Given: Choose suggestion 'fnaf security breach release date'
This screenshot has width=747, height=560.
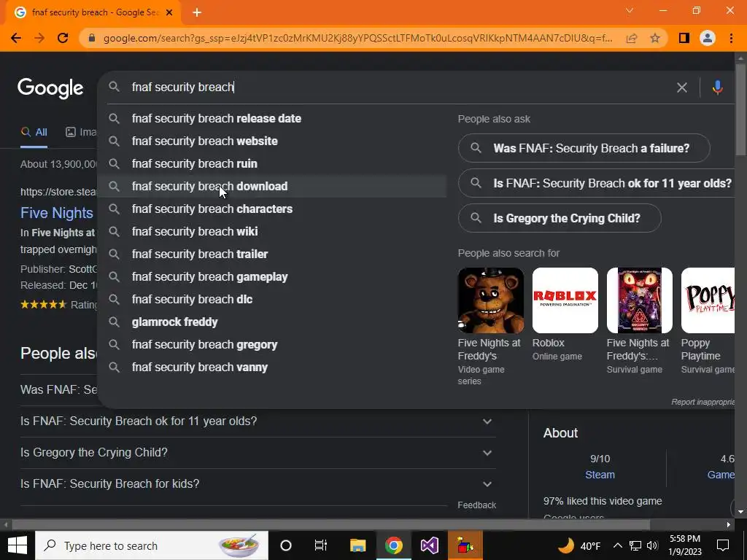Looking at the screenshot, I should (x=272, y=119).
